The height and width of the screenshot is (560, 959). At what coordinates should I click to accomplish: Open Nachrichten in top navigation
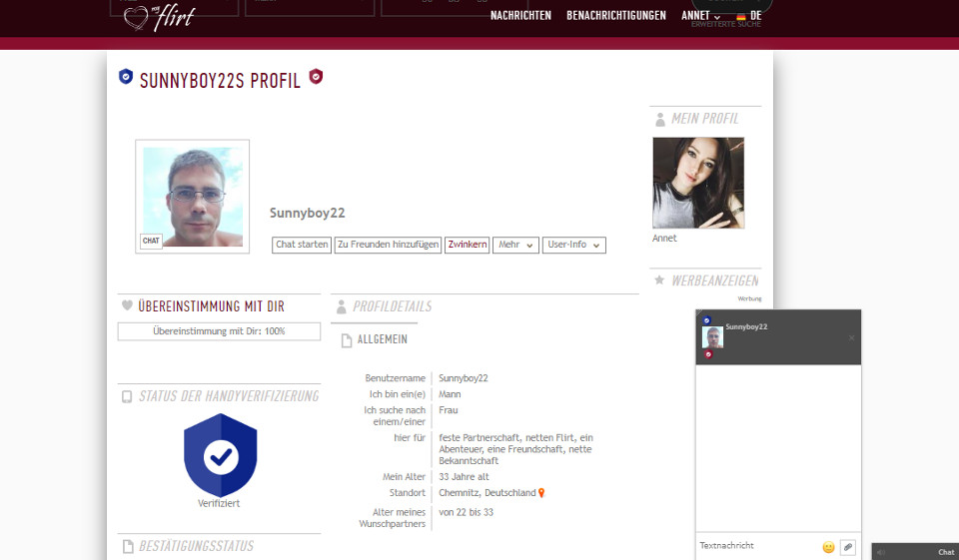pyautogui.click(x=520, y=15)
